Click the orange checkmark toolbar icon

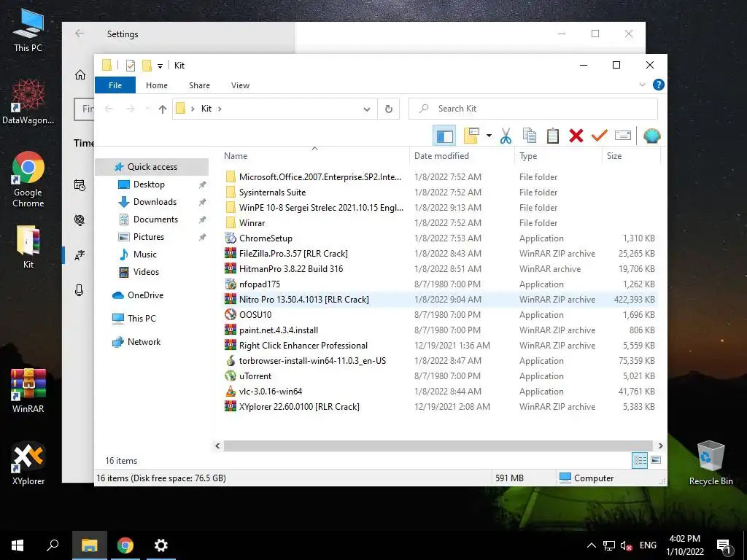600,136
